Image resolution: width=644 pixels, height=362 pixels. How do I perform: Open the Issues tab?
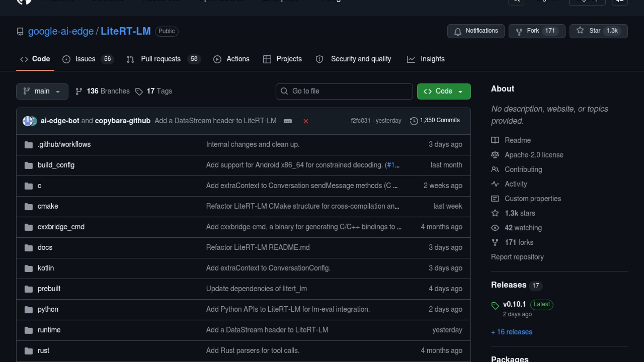point(85,59)
